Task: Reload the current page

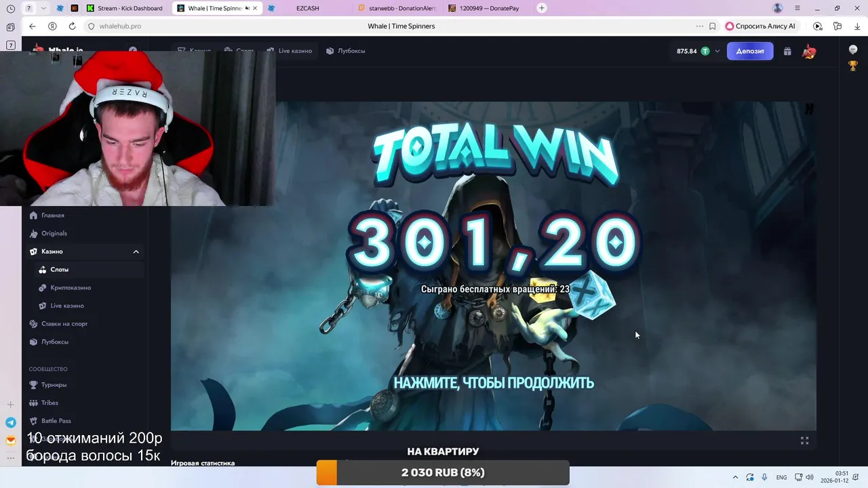Action: pyautogui.click(x=72, y=26)
